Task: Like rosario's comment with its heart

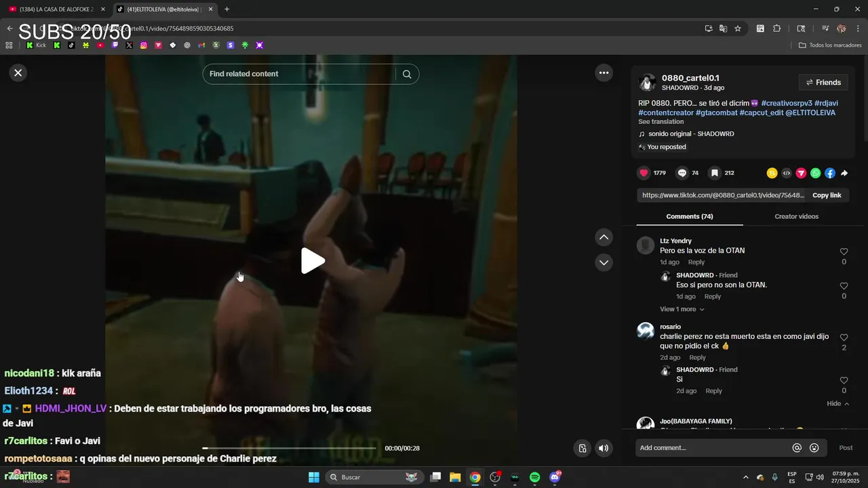Action: (x=844, y=338)
